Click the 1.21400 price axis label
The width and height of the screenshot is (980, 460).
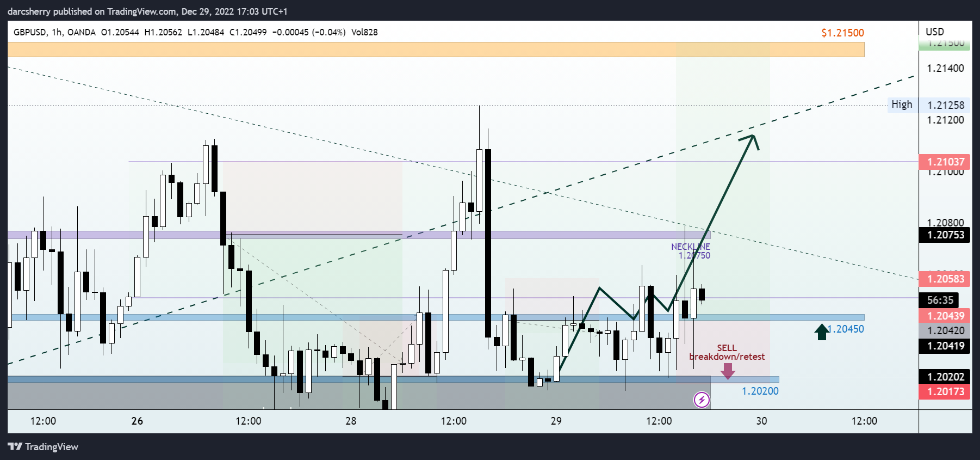point(945,68)
